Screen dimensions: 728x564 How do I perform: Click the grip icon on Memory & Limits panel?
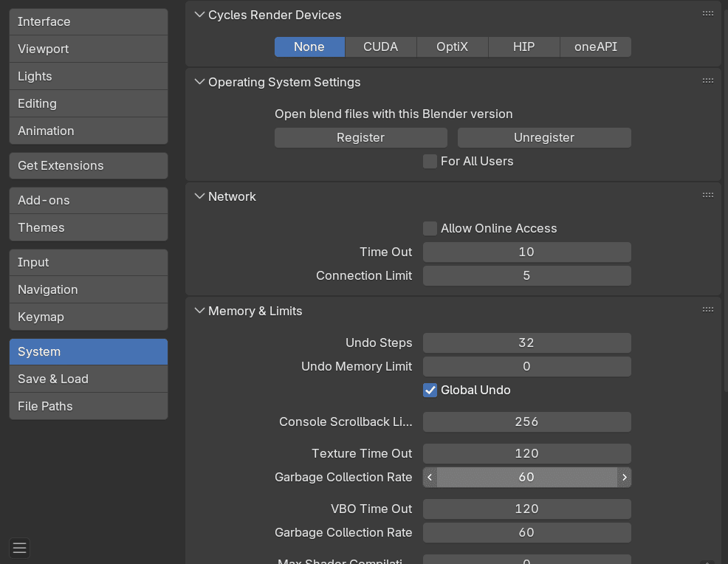(x=708, y=309)
